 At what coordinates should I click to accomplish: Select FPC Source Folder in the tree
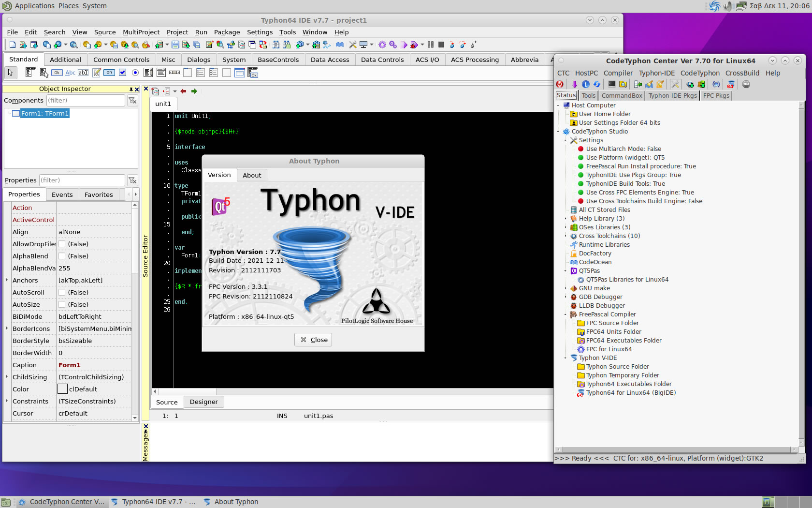tap(612, 323)
